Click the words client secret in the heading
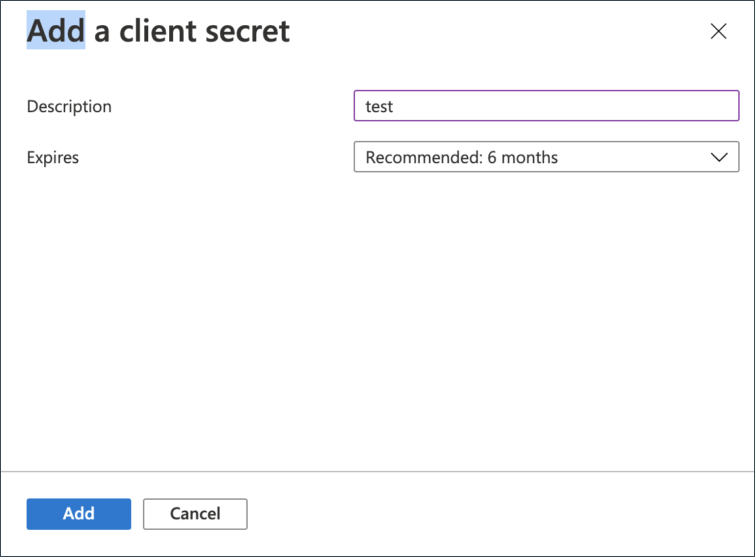This screenshot has width=755, height=557. 205,31
